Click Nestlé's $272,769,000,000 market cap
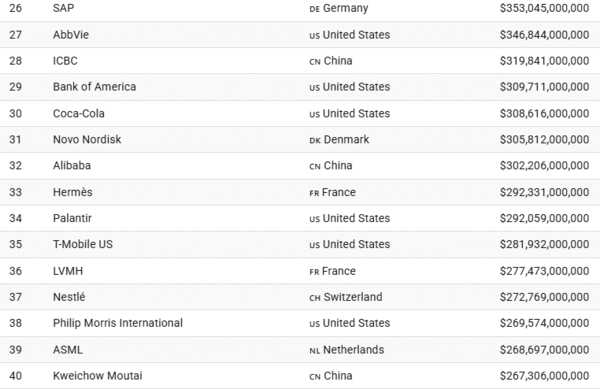Screen dimensions: 600x389 point(544,297)
